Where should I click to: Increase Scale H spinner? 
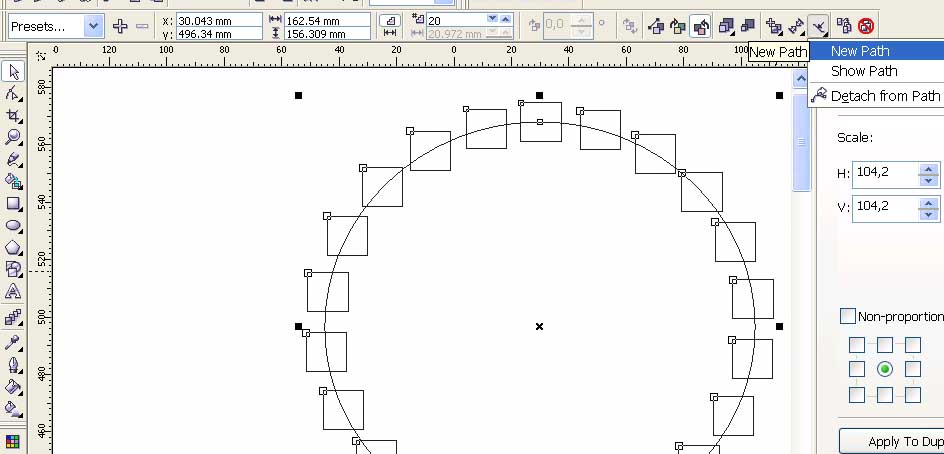tap(928, 169)
